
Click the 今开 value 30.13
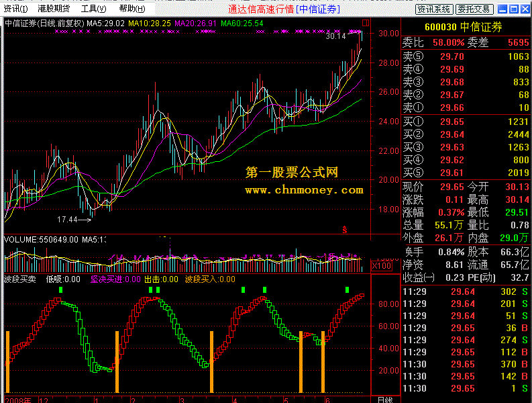point(517,187)
